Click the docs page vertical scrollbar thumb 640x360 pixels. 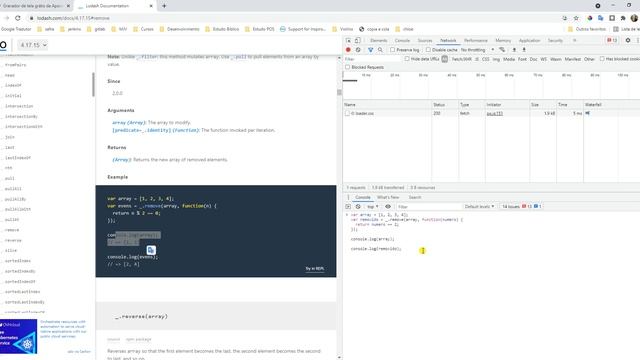(x=339, y=93)
